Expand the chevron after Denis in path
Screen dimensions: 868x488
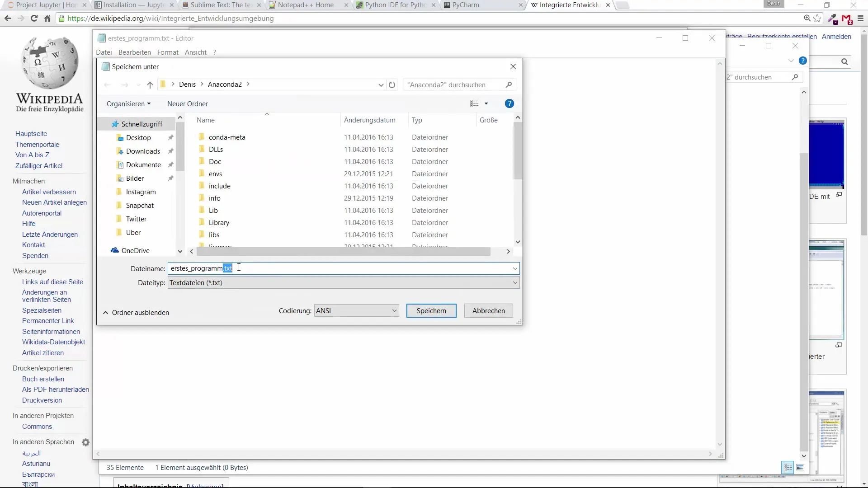point(202,84)
